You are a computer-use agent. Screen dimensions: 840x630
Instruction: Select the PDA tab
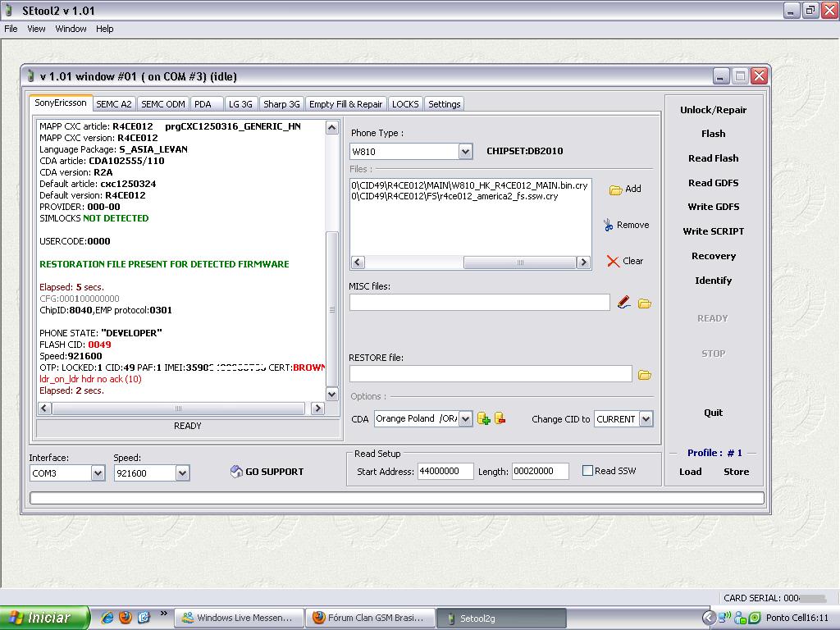tap(206, 104)
